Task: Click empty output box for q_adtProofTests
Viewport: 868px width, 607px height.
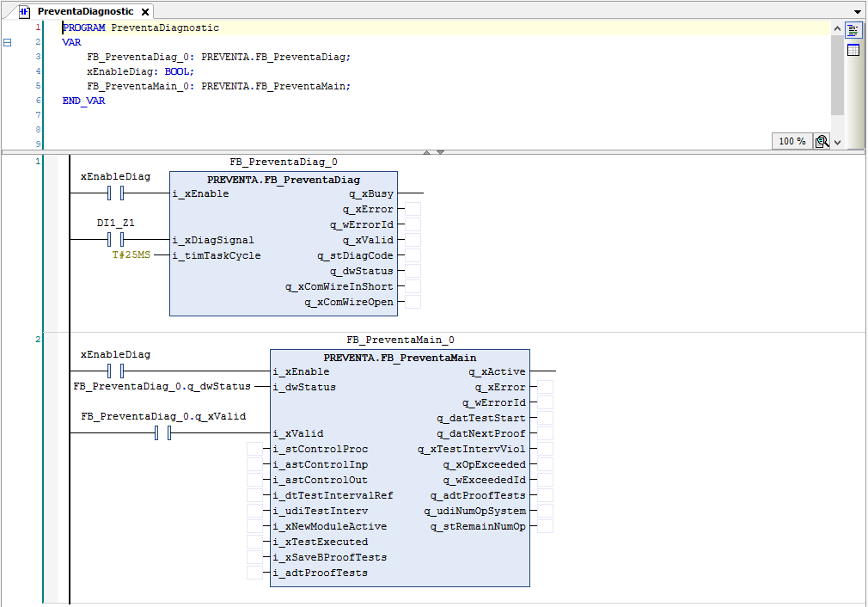Action: (x=545, y=495)
